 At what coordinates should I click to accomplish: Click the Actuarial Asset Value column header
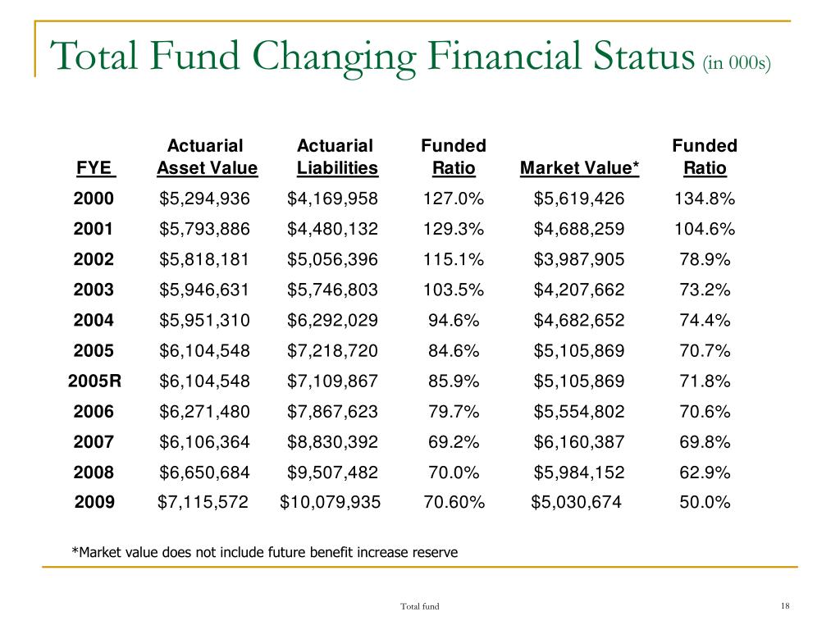pos(207,157)
